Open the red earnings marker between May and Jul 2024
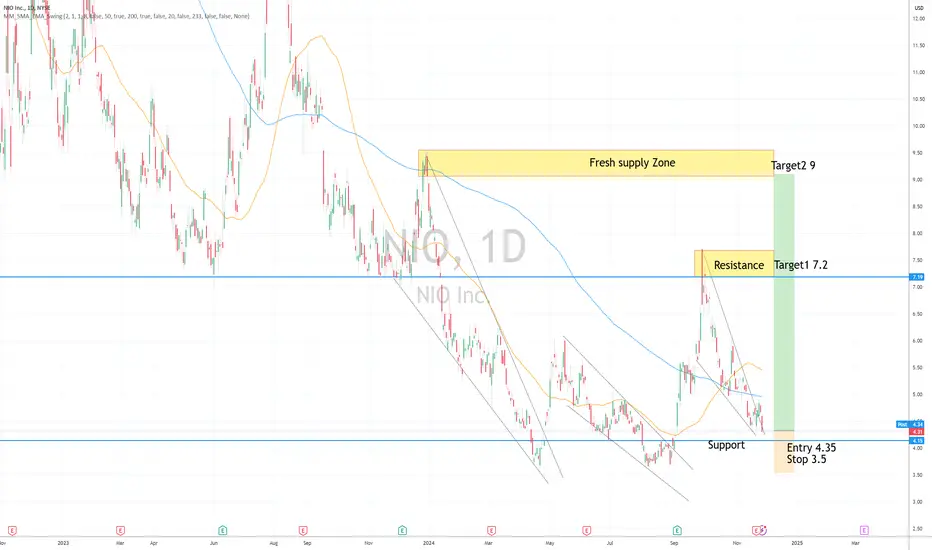The width and height of the screenshot is (932, 550). tap(586, 530)
